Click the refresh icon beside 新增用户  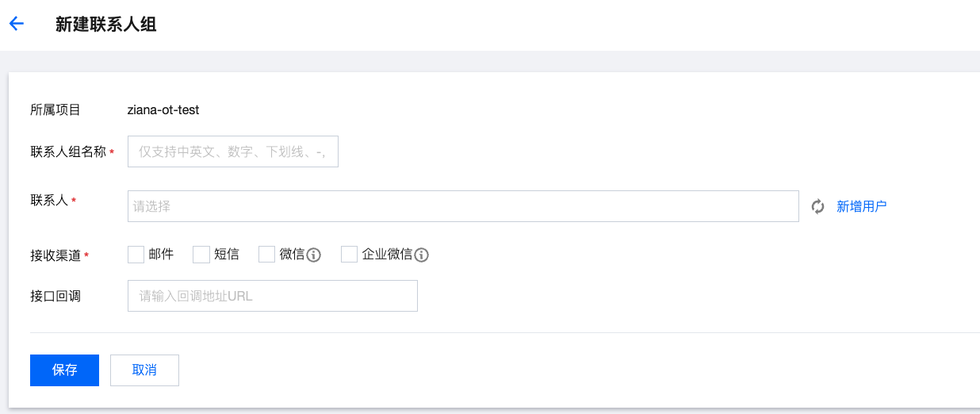point(818,207)
